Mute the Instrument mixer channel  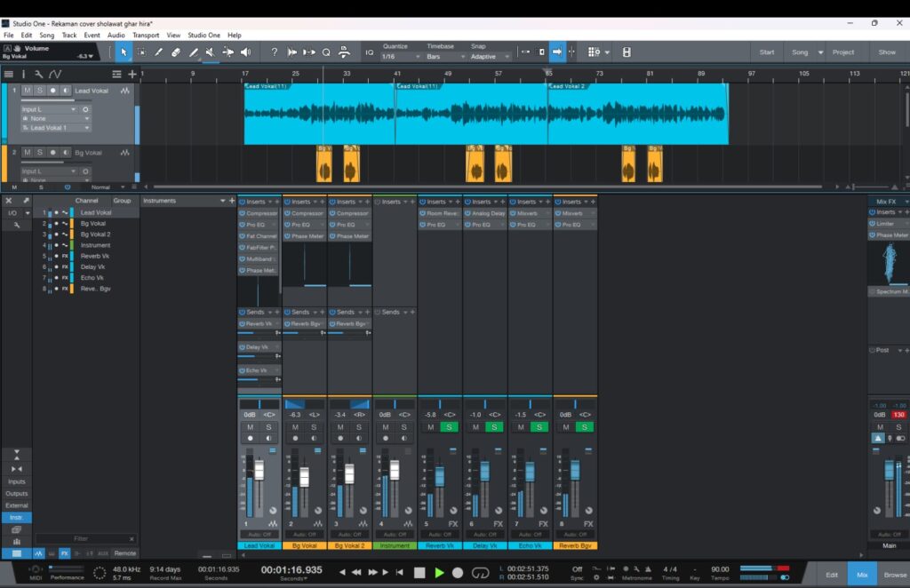click(x=386, y=427)
